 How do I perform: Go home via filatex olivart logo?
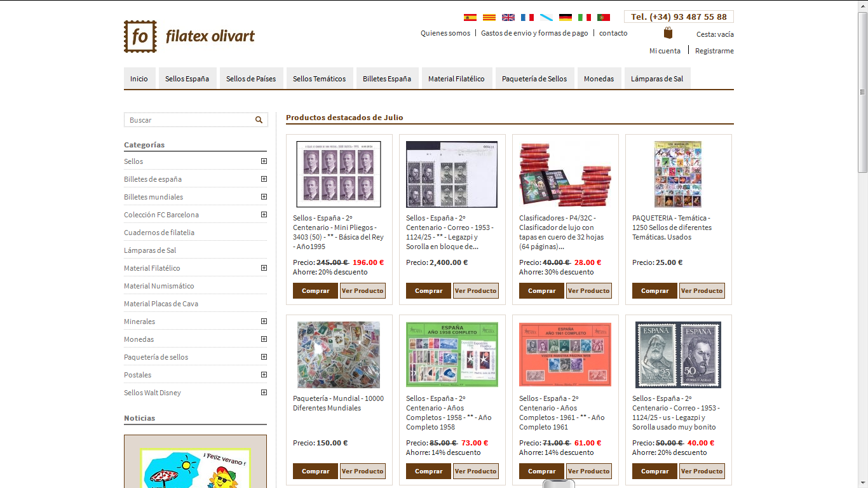[189, 36]
